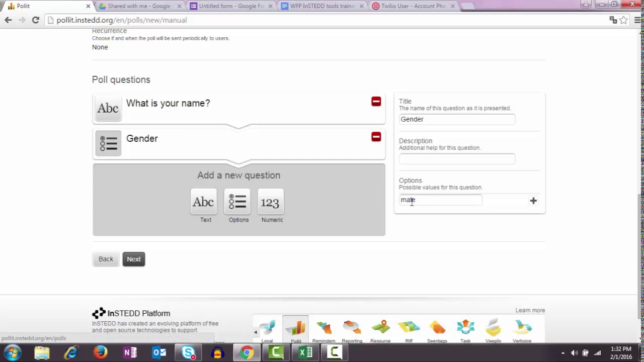Open the volume control in tray

pyautogui.click(x=574, y=353)
